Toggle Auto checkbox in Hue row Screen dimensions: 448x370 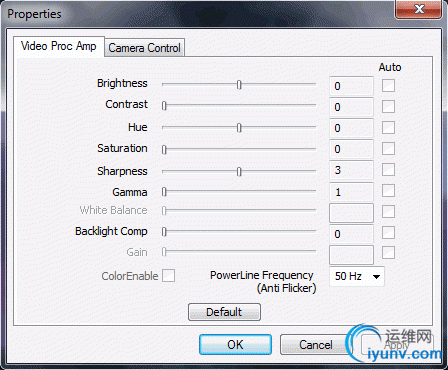click(388, 127)
